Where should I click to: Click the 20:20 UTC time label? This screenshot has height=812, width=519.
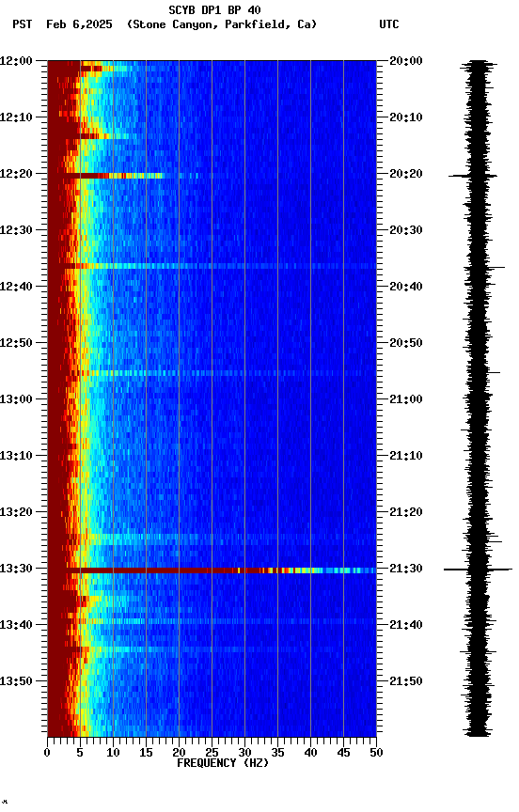pos(406,174)
